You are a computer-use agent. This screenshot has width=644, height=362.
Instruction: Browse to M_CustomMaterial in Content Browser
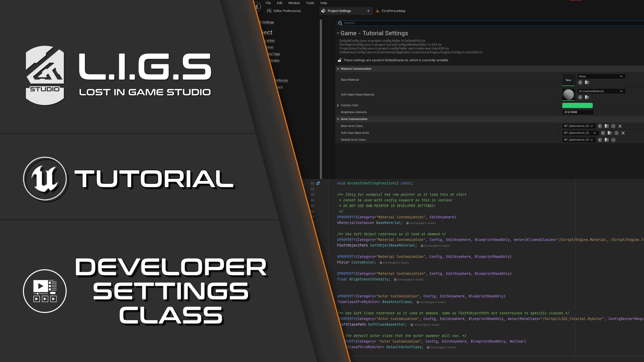click(587, 97)
